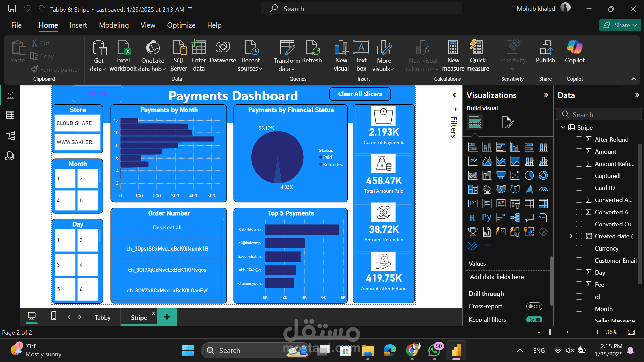The width and height of the screenshot is (644, 362).
Task: Insert a New visual
Action: pyautogui.click(x=341, y=56)
